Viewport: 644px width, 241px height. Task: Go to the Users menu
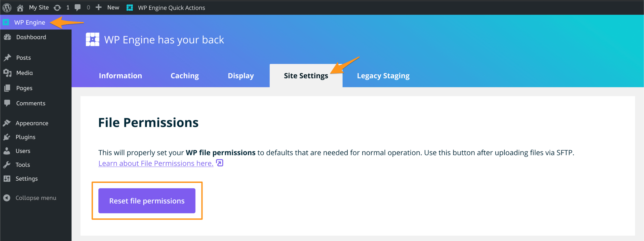click(x=23, y=151)
